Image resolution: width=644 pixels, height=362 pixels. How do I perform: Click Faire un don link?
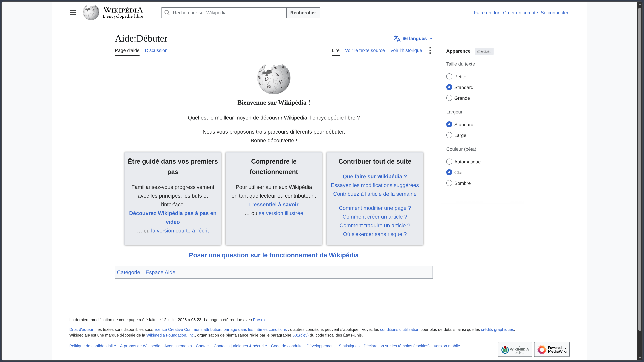click(x=487, y=13)
